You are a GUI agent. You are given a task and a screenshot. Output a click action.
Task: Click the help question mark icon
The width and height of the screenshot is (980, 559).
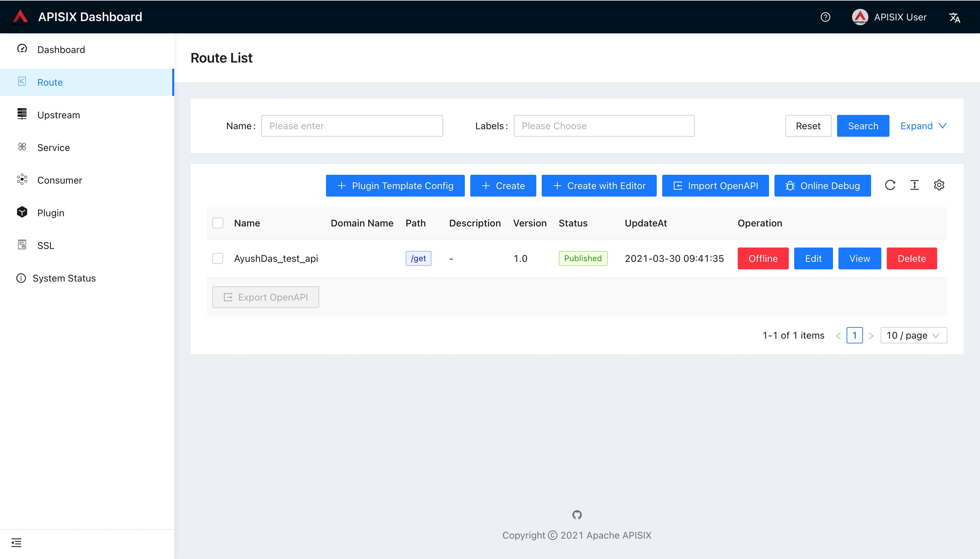pyautogui.click(x=825, y=17)
